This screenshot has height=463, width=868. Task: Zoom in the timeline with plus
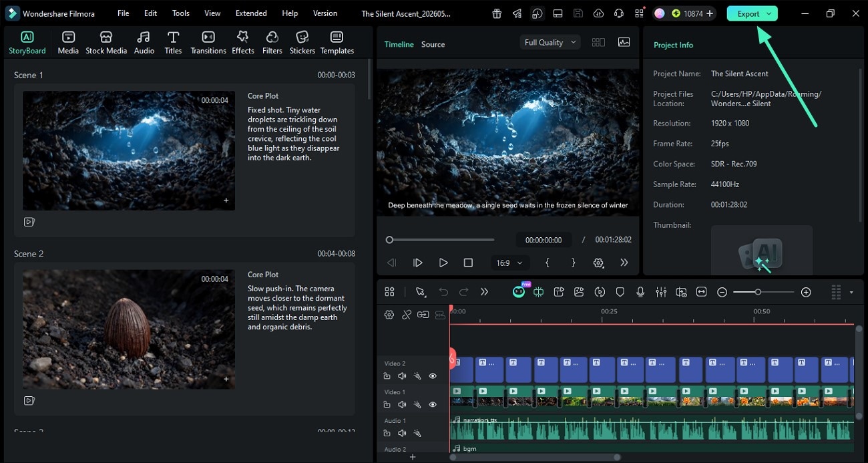(x=806, y=292)
